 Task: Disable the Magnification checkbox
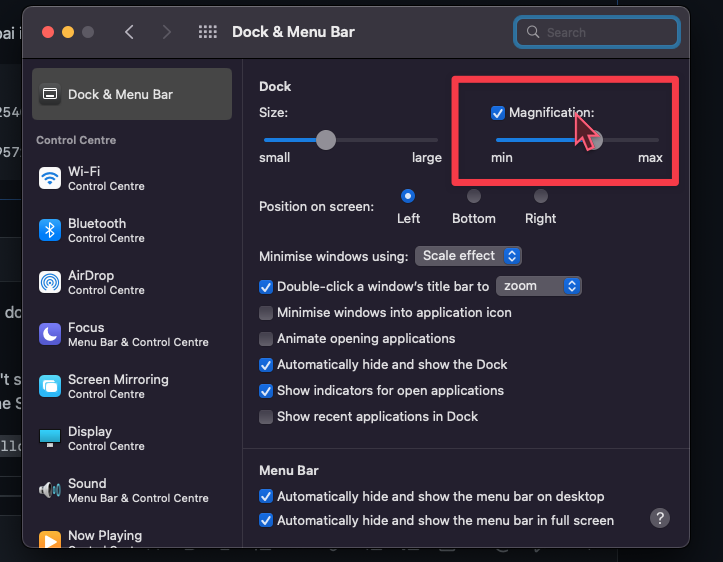coord(498,113)
